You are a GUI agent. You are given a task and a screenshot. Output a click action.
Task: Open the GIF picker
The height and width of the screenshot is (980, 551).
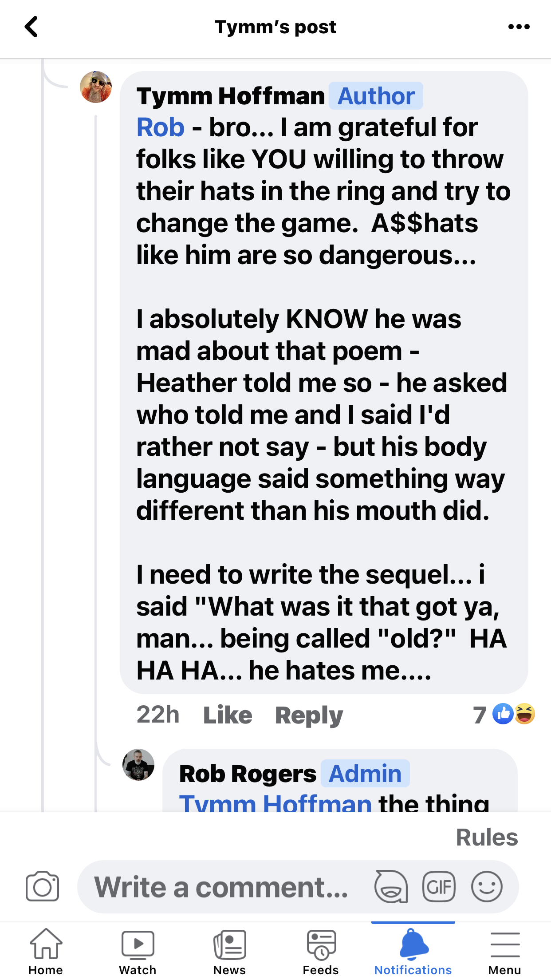439,887
